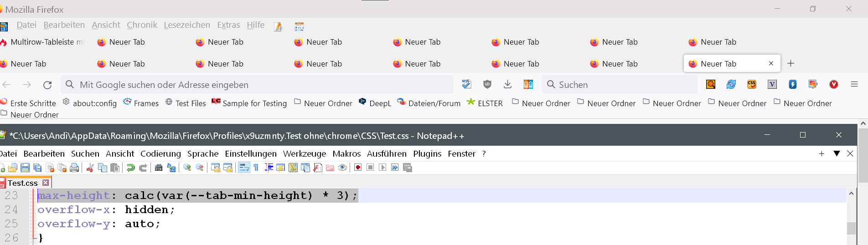The image size is (868, 245).
Task: Zoom out with the magnifier minus icon
Action: coord(199,168)
